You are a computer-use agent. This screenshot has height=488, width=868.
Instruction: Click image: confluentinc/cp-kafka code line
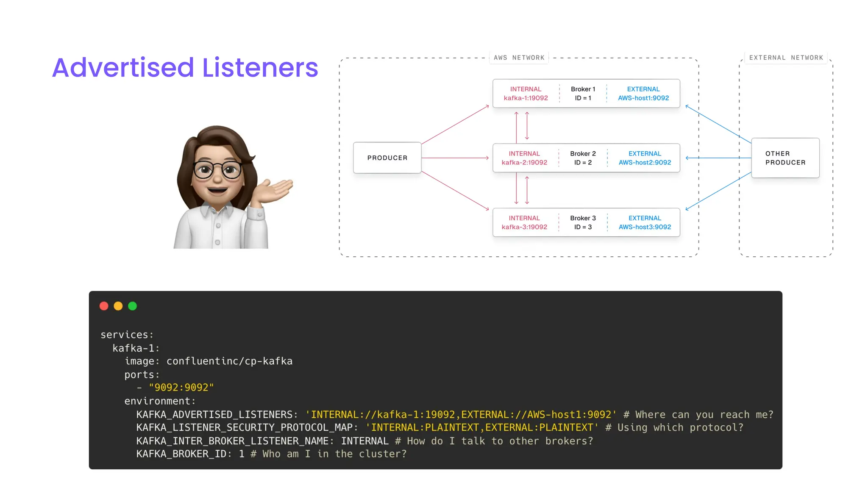point(208,361)
